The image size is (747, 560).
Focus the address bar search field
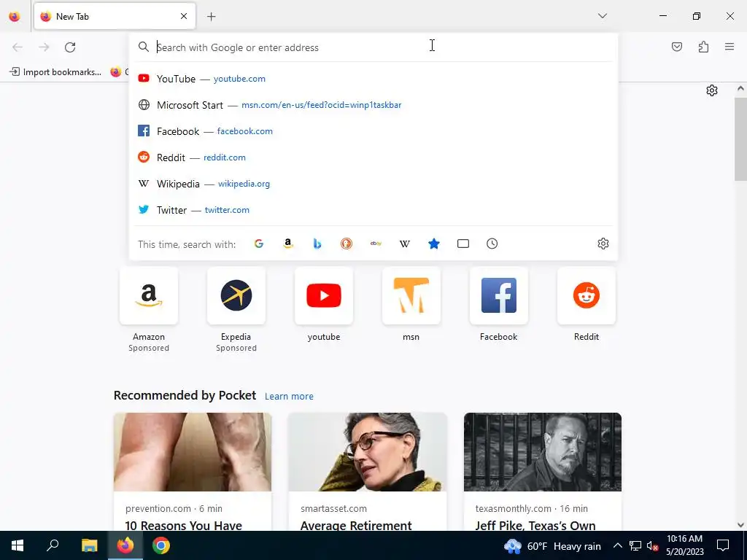(373, 47)
